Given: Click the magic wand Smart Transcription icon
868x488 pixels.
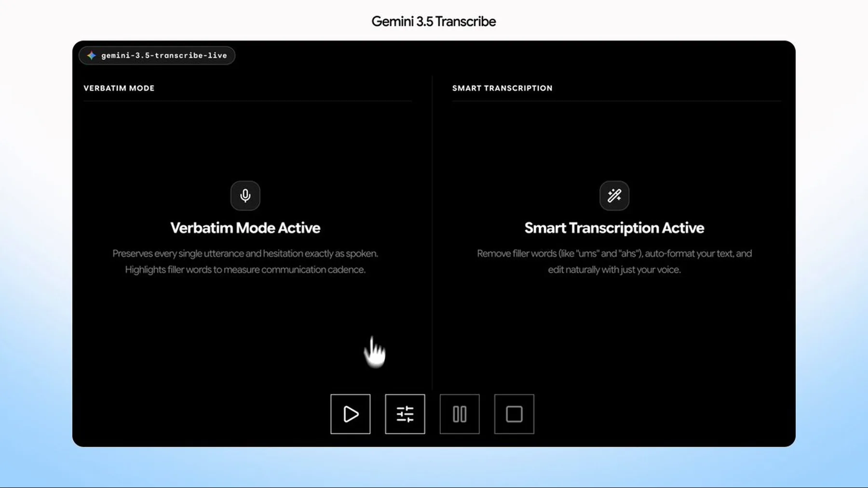Looking at the screenshot, I should coord(614,196).
